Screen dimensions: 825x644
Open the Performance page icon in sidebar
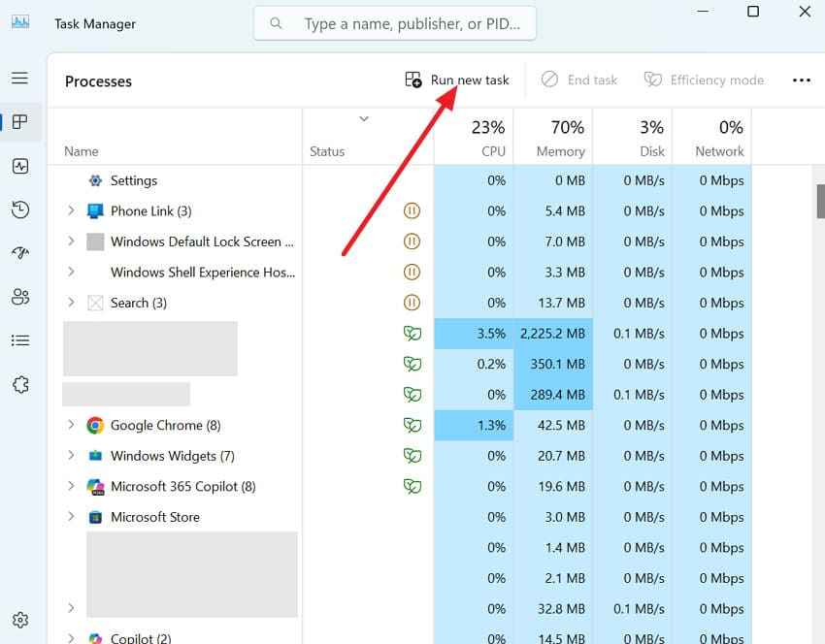tap(20, 166)
